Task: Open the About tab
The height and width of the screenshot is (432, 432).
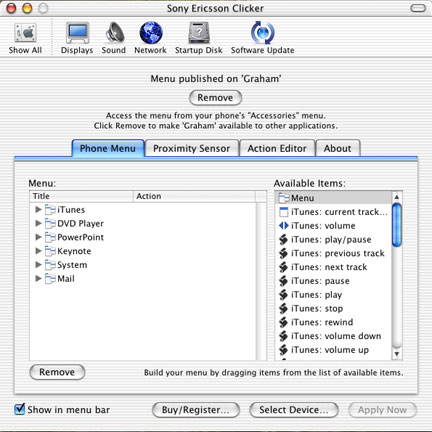Action: [x=338, y=148]
